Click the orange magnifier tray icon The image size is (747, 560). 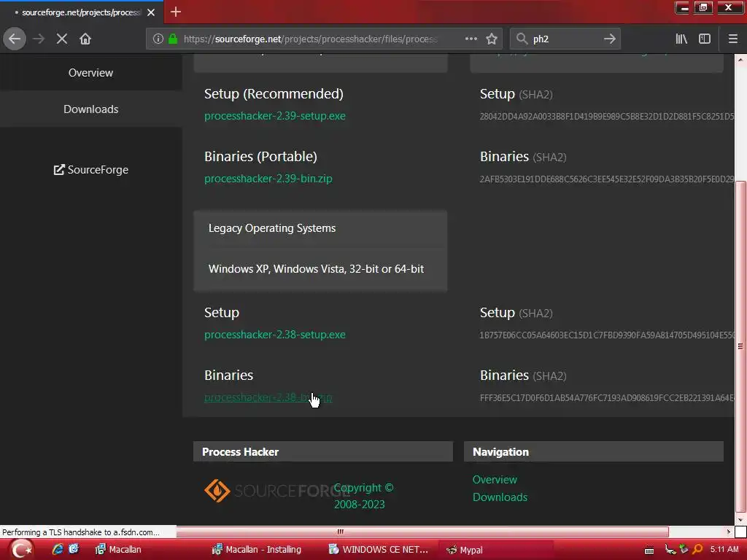(697, 550)
